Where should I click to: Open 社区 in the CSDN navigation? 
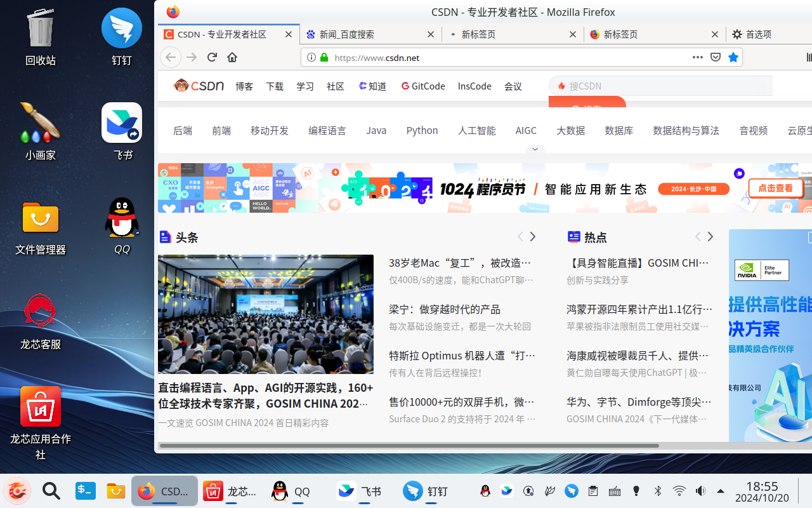click(336, 86)
